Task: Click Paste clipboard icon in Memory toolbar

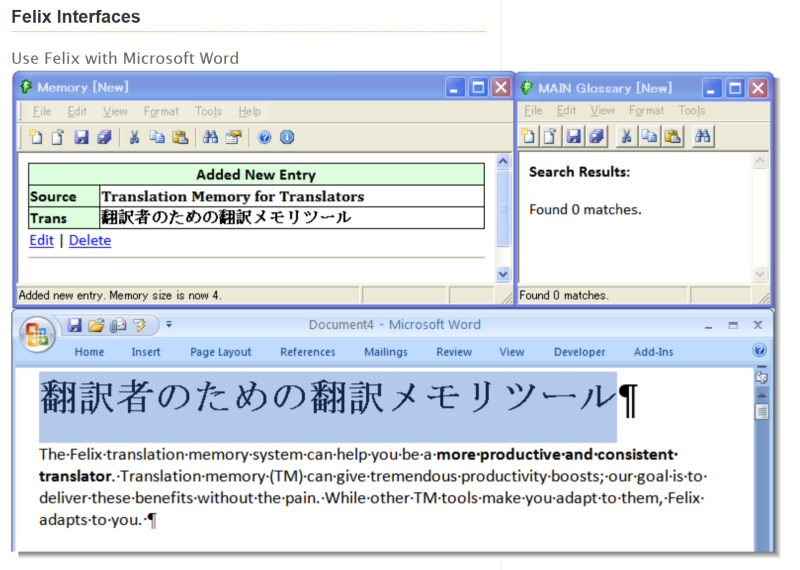Action: [180, 137]
